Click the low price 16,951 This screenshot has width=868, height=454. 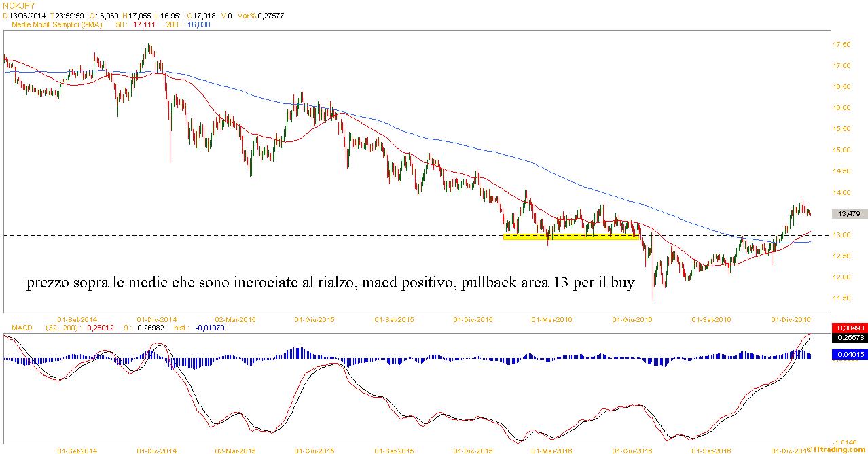click(x=170, y=14)
